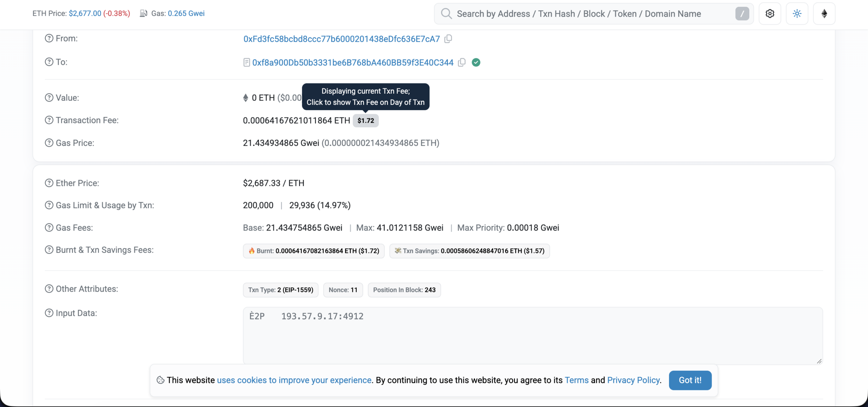868x407 pixels.
Task: Open the Terms link
Action: 576,380
